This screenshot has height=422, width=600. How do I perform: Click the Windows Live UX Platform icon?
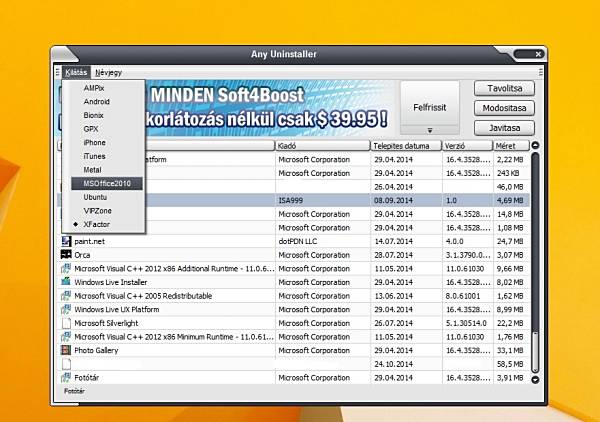pos(66,309)
